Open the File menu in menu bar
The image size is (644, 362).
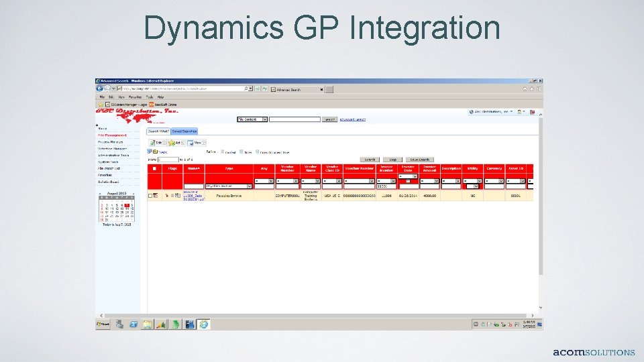pyautogui.click(x=102, y=97)
